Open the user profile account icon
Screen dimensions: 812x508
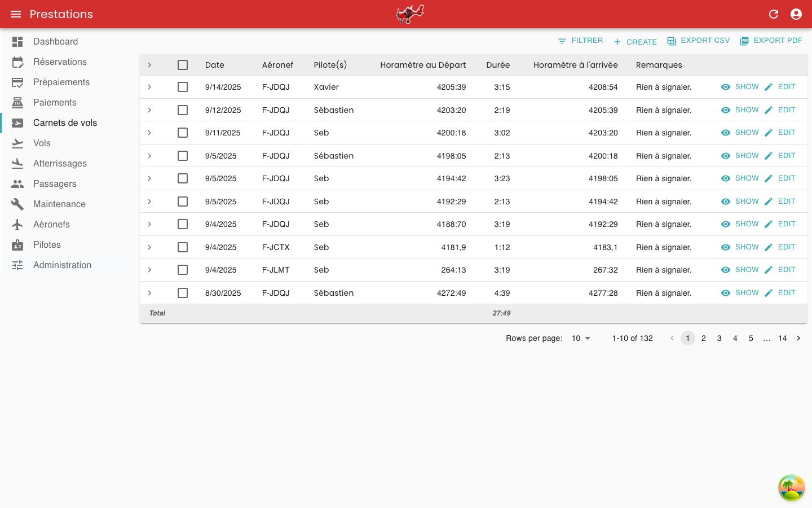point(796,14)
